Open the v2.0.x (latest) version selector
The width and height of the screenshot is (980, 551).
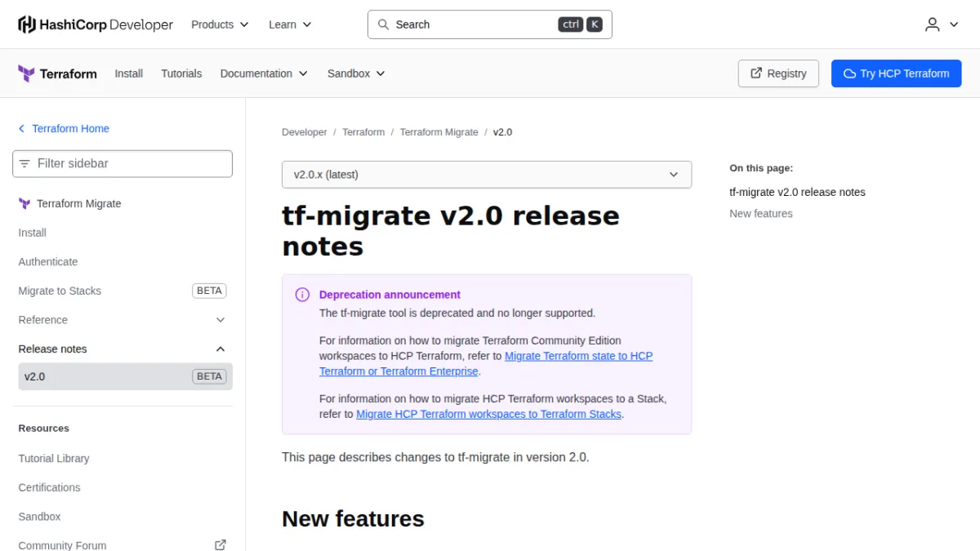tap(487, 175)
